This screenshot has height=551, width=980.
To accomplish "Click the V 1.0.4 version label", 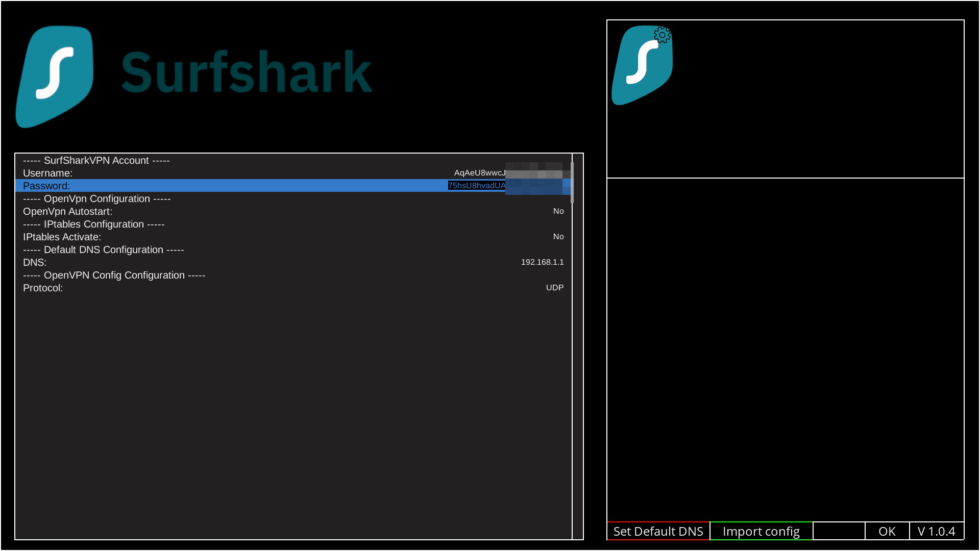I will point(936,531).
